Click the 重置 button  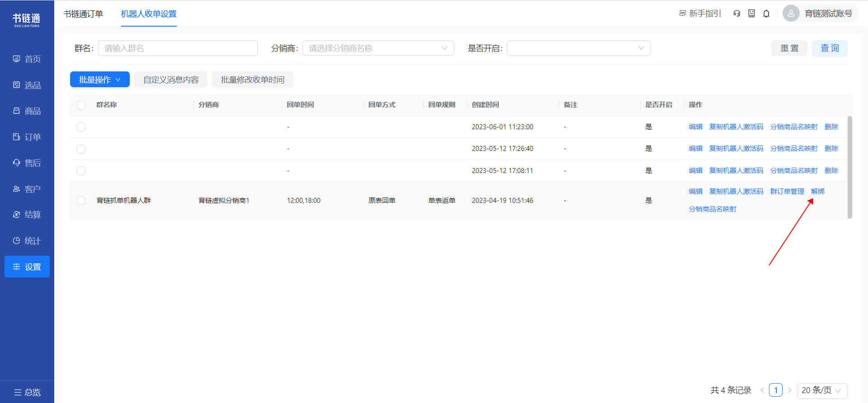coord(789,48)
